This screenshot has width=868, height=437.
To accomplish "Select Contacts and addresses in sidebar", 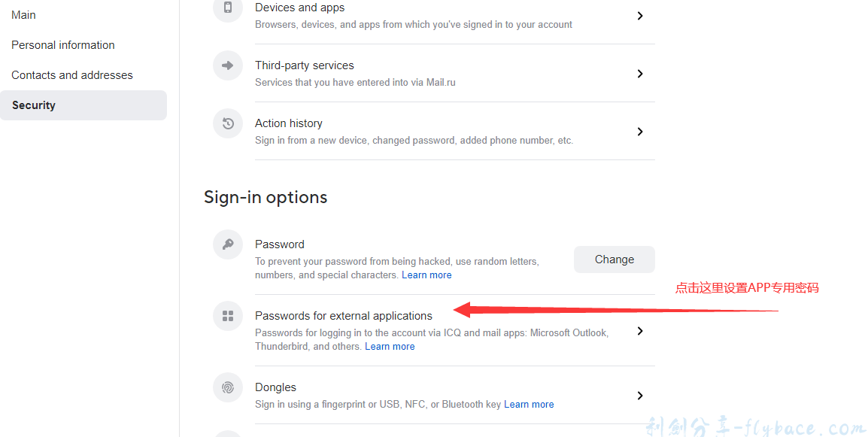I will tap(72, 75).
